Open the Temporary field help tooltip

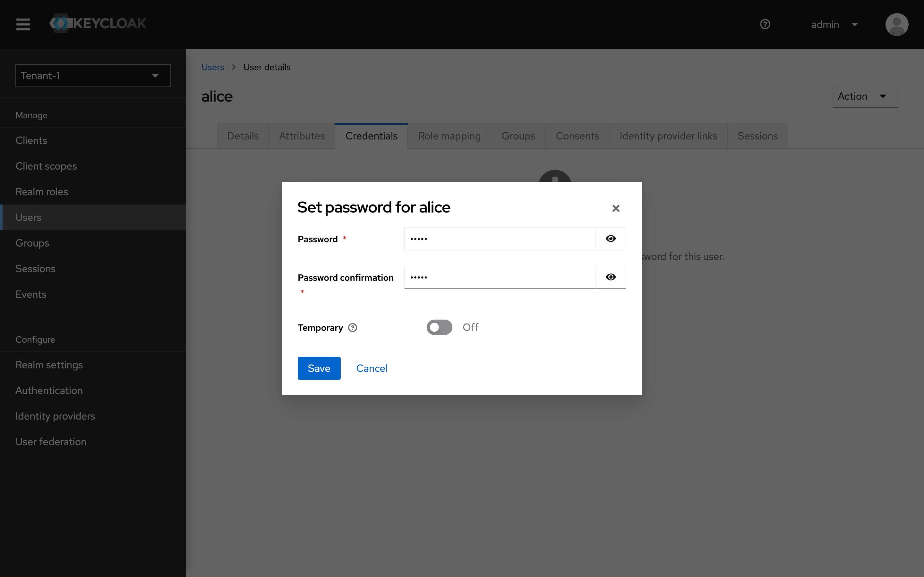point(352,327)
